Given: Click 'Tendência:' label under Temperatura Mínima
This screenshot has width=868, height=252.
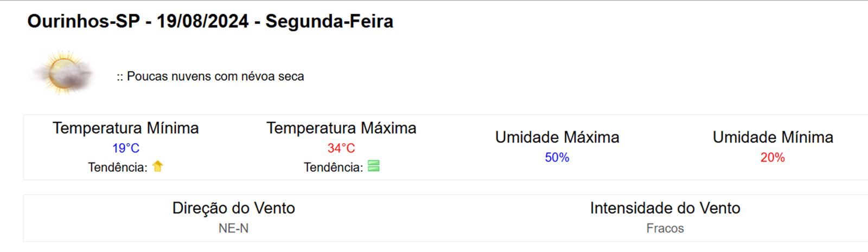Looking at the screenshot, I should [x=118, y=167].
